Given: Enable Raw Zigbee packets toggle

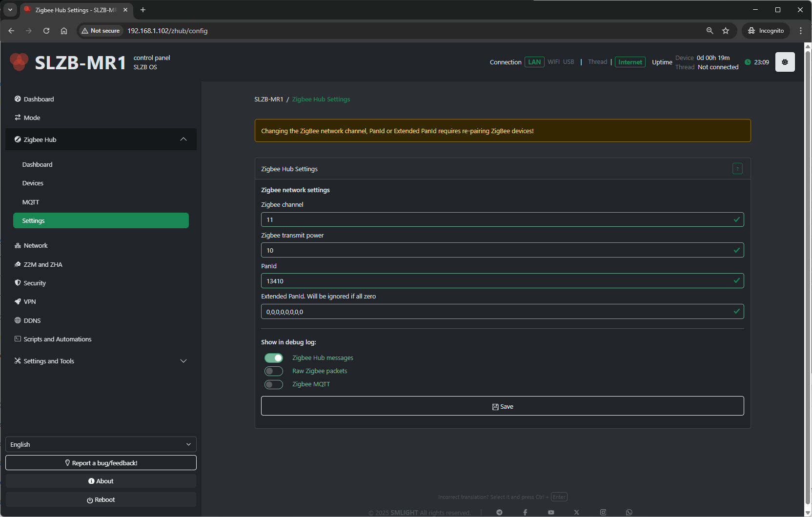Looking at the screenshot, I should click(274, 371).
